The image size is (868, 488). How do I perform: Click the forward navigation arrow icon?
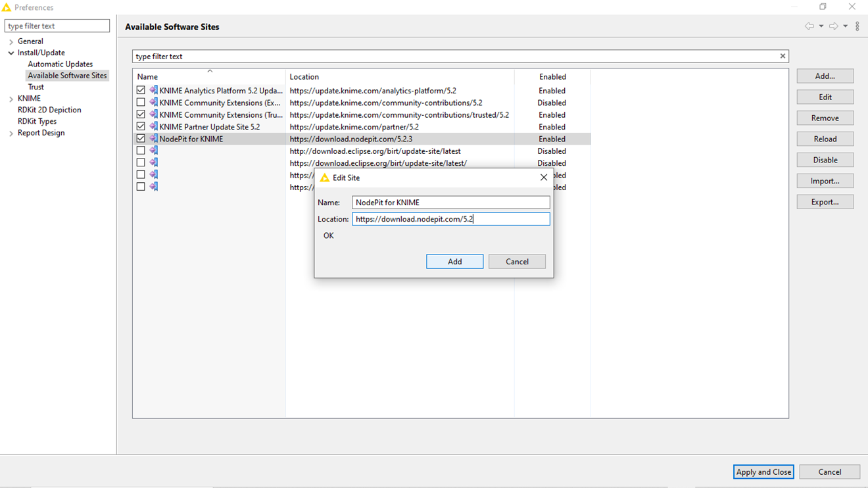pyautogui.click(x=833, y=26)
